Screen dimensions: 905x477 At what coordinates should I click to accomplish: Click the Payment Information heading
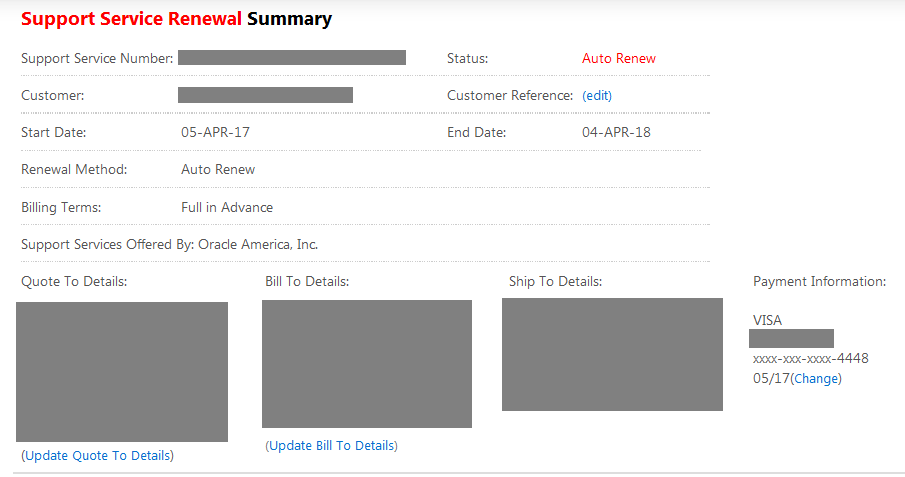(819, 282)
